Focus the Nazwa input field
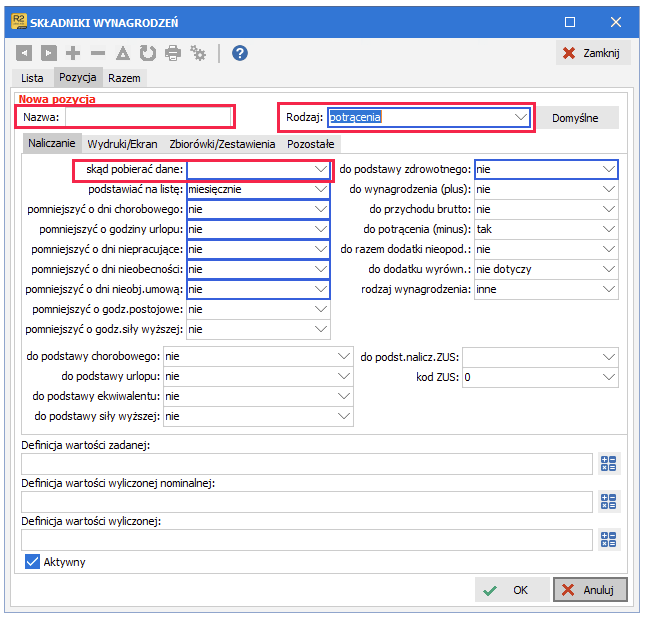 tap(149, 117)
